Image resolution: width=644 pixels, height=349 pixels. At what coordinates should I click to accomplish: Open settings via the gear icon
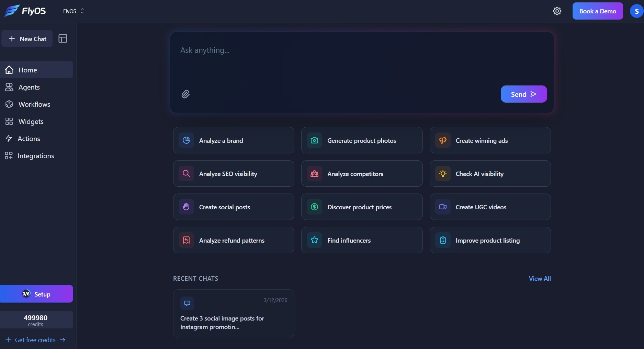click(x=557, y=11)
